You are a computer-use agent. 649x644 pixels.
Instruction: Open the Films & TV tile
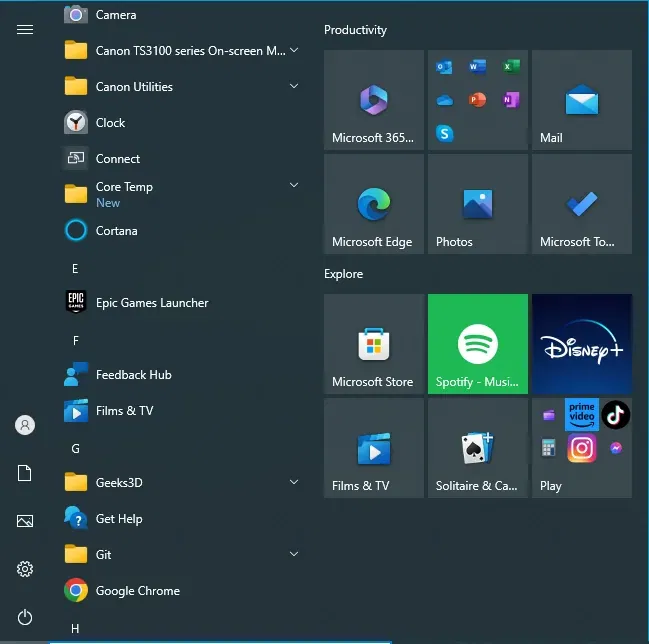(374, 448)
